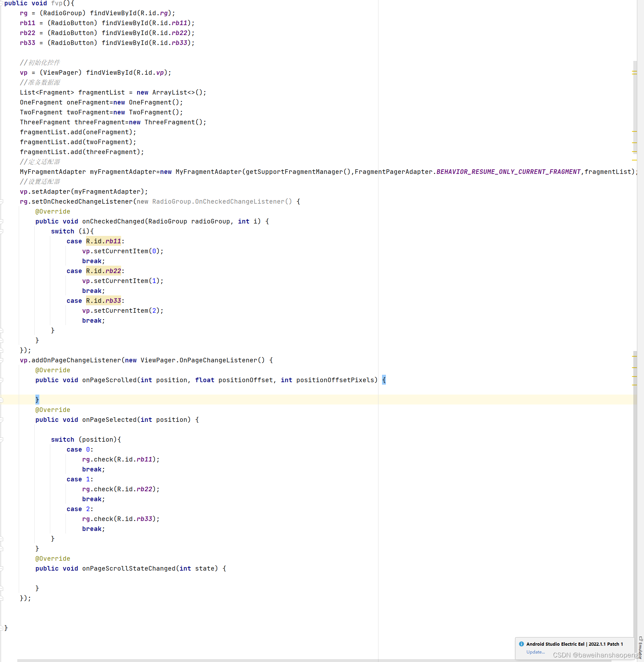Click the Android Studio Electric Eel notification title

click(574, 644)
